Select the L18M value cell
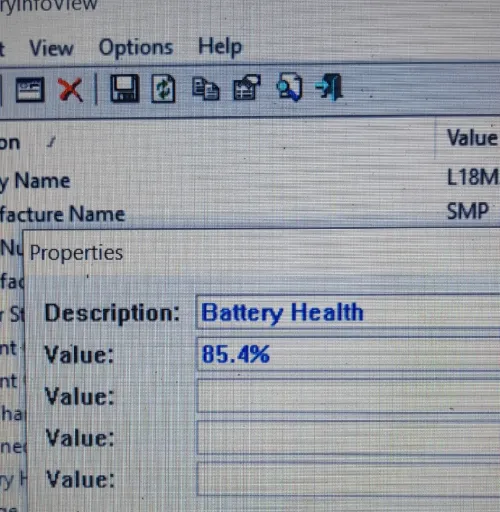This screenshot has height=512, width=500. 472,177
